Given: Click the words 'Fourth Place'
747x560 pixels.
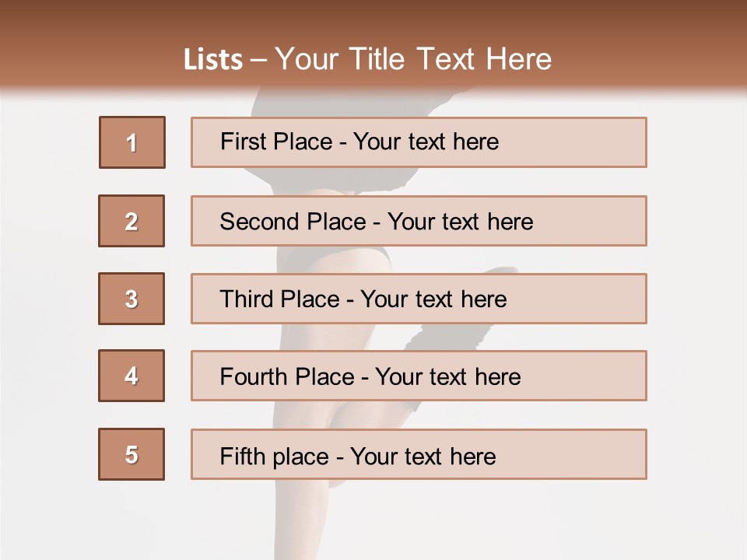Looking at the screenshot, I should (x=287, y=376).
